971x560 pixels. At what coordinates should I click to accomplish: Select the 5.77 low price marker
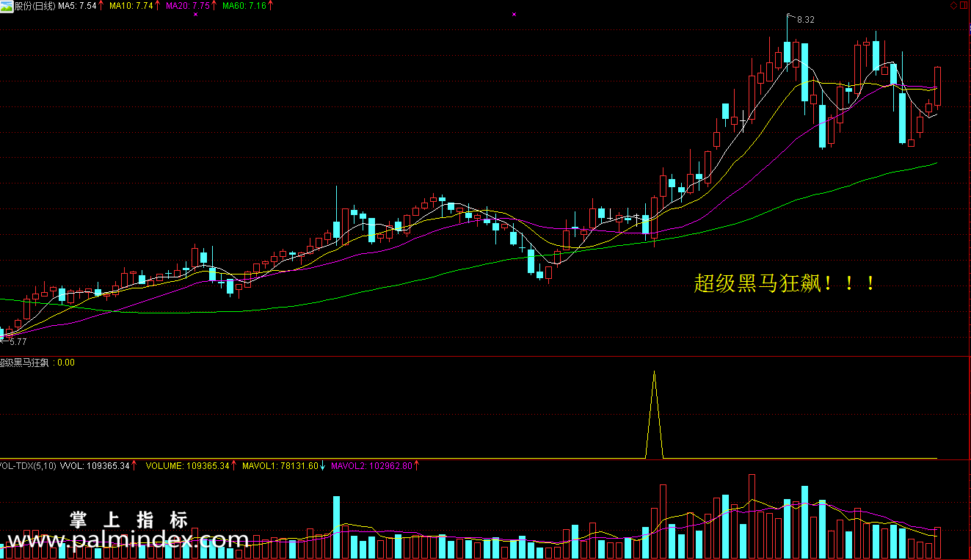point(17,342)
